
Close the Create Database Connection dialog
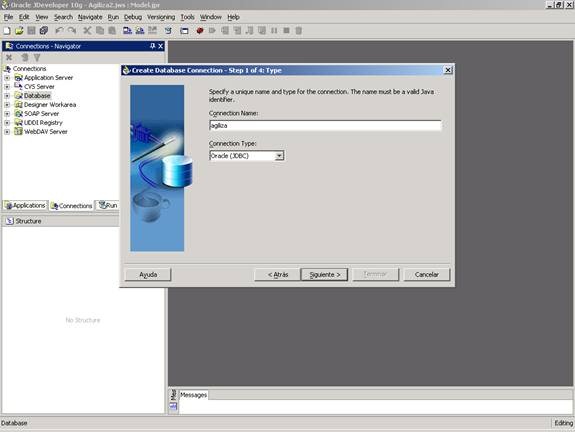coord(448,70)
